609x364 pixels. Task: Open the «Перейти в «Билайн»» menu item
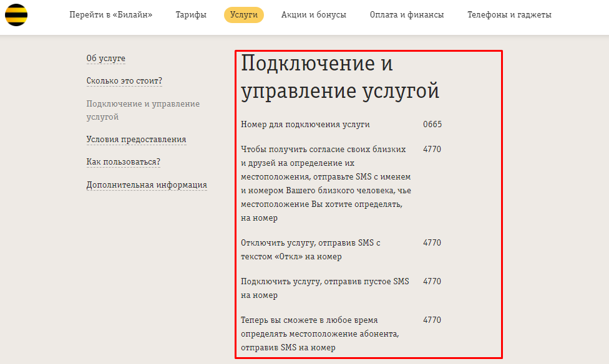pos(110,15)
